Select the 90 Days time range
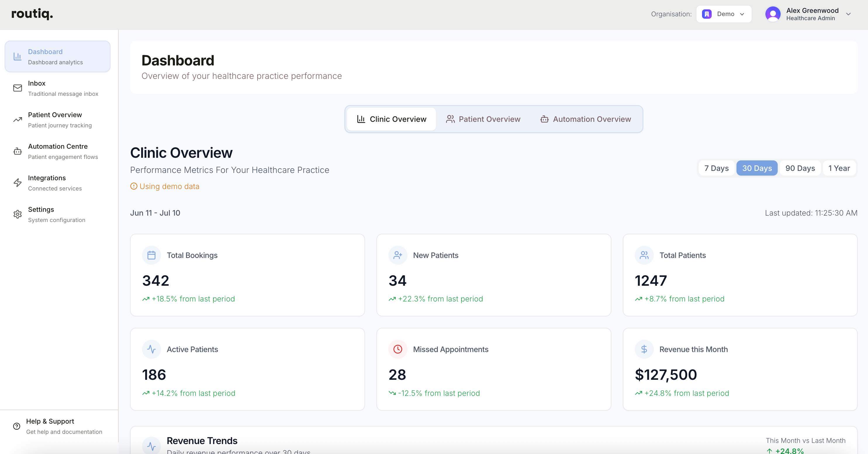This screenshot has height=454, width=868. point(800,168)
